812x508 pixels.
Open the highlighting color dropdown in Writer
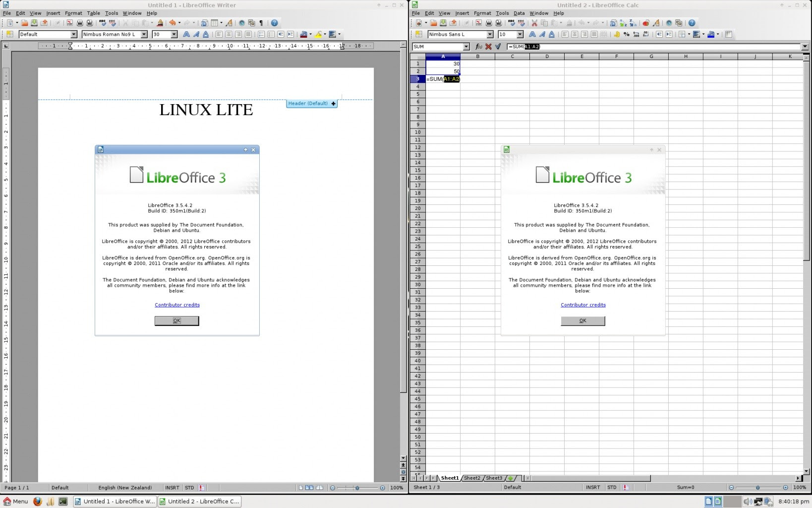[x=325, y=34]
